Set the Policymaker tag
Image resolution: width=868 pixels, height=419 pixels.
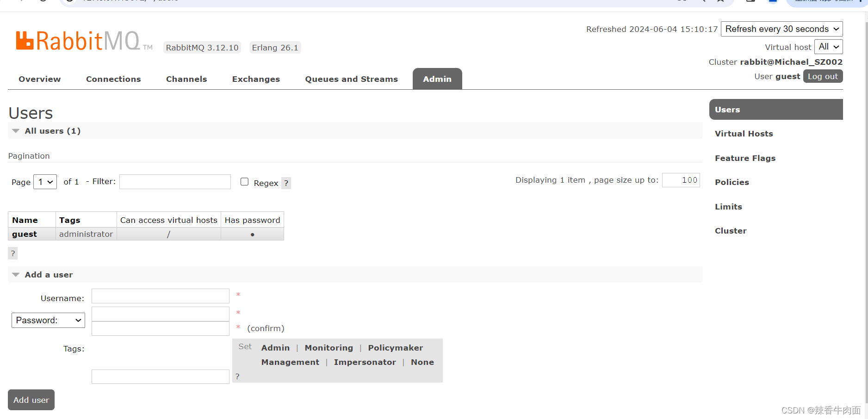[x=396, y=348]
